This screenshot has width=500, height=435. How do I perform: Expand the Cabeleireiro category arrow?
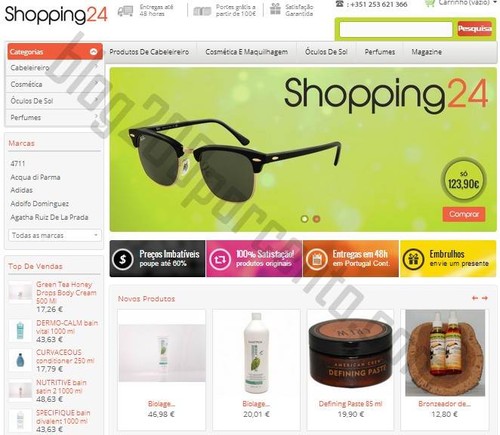(96, 68)
